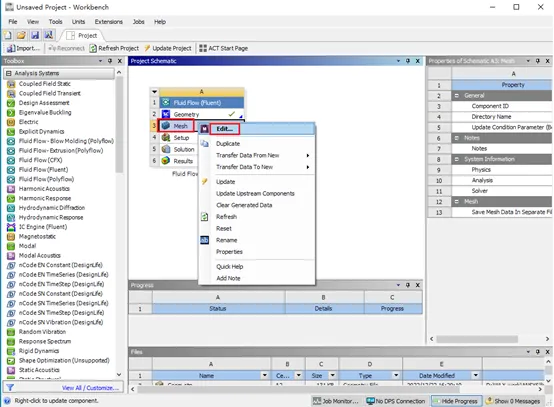Click the Open project folder icon
554x407 pixels.
tap(21, 35)
